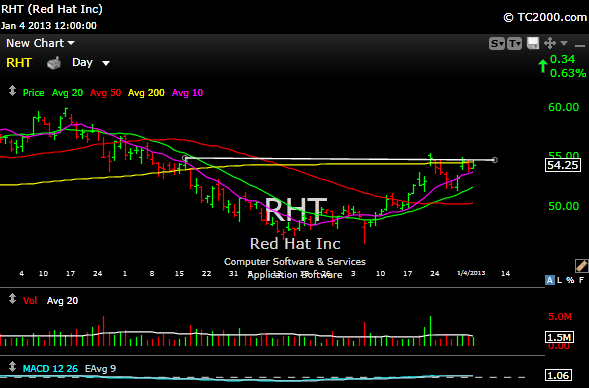This screenshot has height=388, width=589.
Task: Click the drawing tools pencil icon
Action: 581,266
